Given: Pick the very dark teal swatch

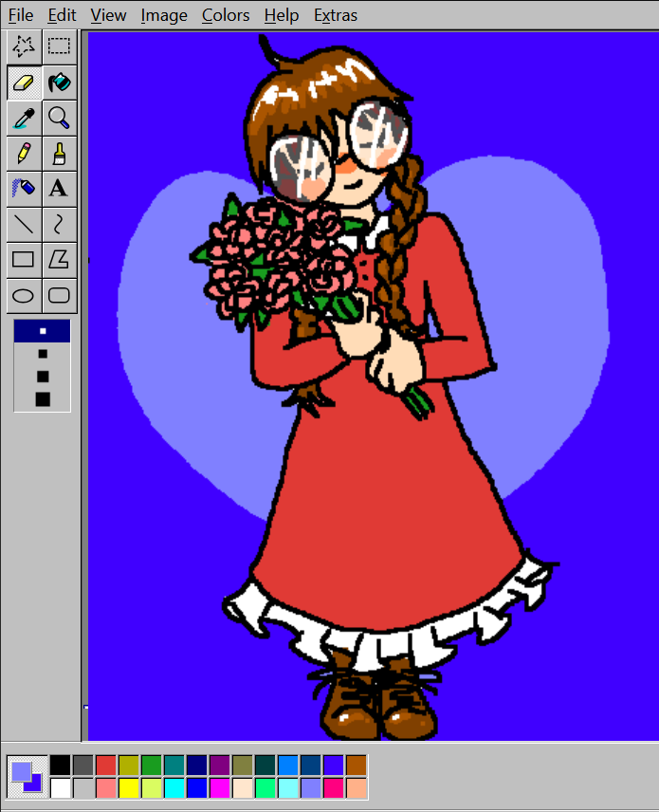Looking at the screenshot, I should coord(265,766).
